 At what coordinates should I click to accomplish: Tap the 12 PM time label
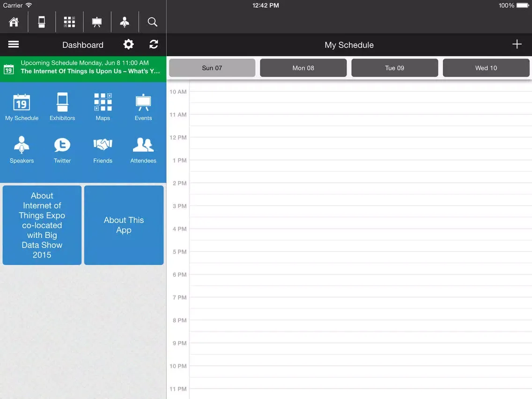tap(178, 137)
